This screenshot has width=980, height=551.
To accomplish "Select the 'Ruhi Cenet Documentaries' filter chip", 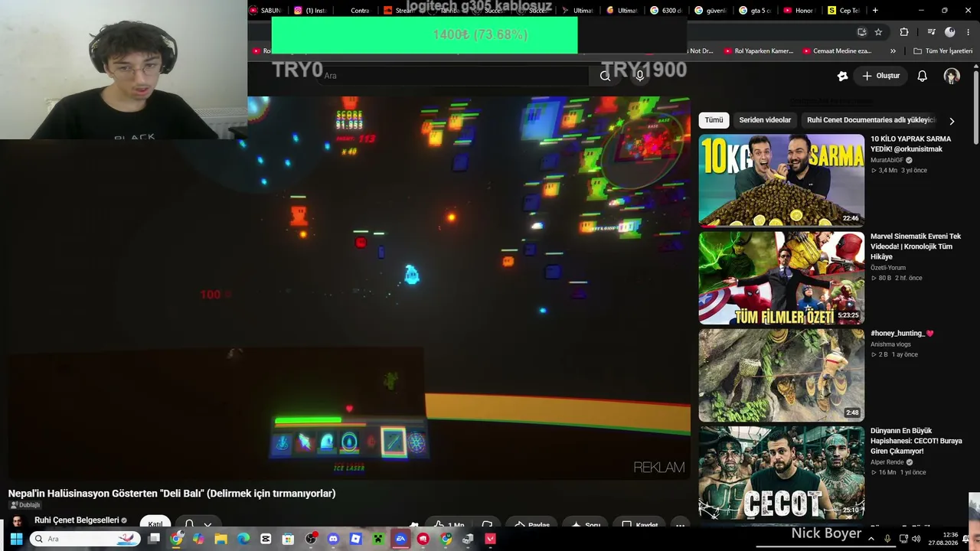I will pyautogui.click(x=871, y=120).
